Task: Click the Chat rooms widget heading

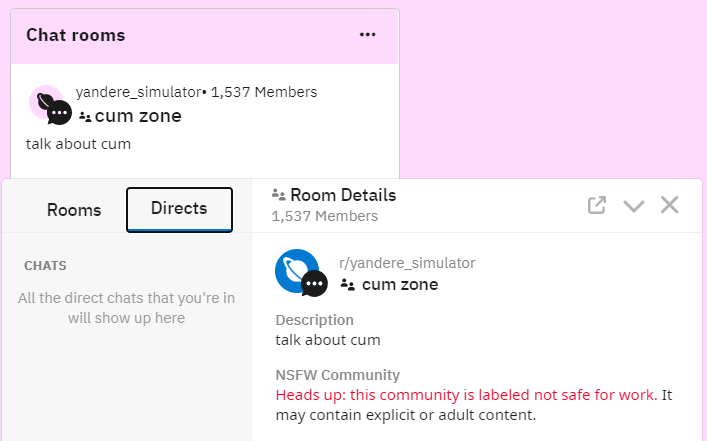Action: [76, 35]
